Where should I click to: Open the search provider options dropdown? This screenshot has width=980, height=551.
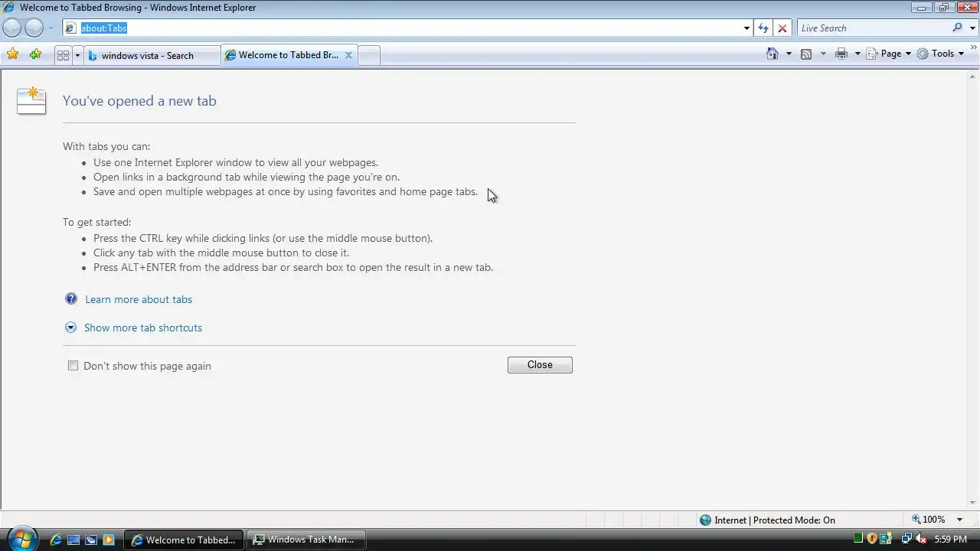pyautogui.click(x=971, y=28)
